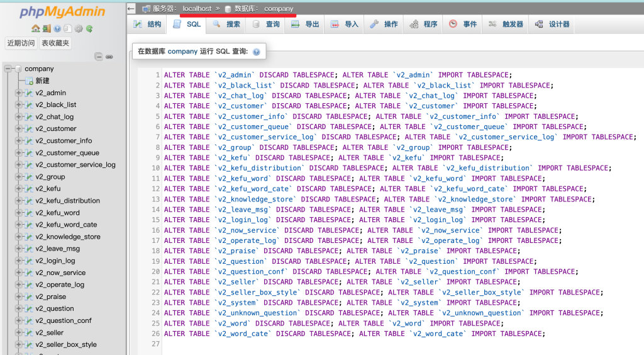Image resolution: width=644 pixels, height=355 pixels.
Task: Expand the v2_admin table node
Action: click(19, 93)
